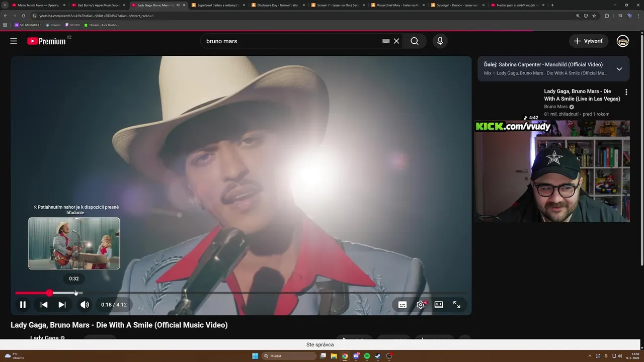
Task: Bookmark this page with star icon
Action: (594, 16)
